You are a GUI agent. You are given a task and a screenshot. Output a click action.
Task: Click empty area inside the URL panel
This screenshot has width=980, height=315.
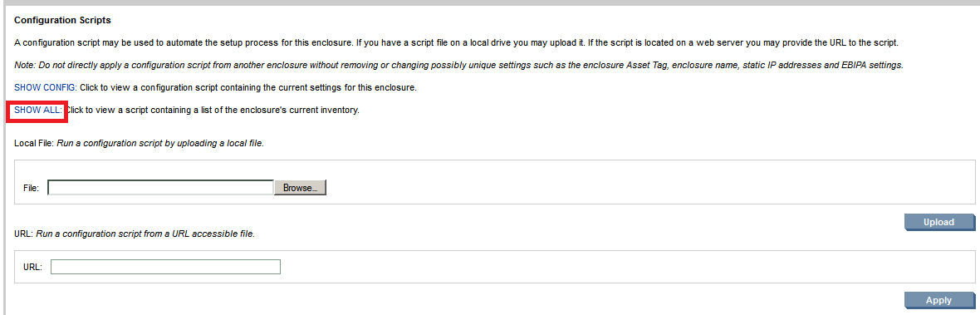(x=625, y=267)
